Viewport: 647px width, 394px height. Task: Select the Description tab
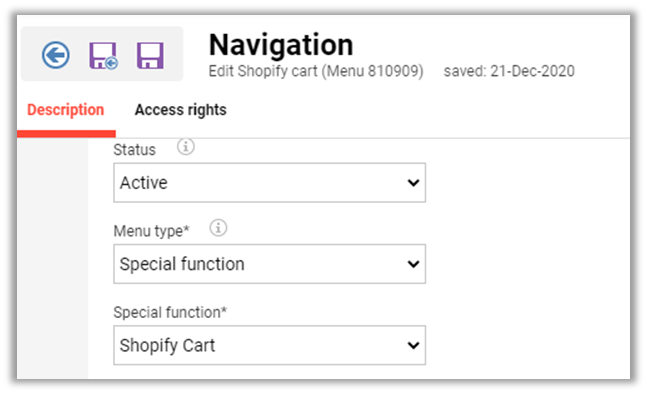(66, 110)
